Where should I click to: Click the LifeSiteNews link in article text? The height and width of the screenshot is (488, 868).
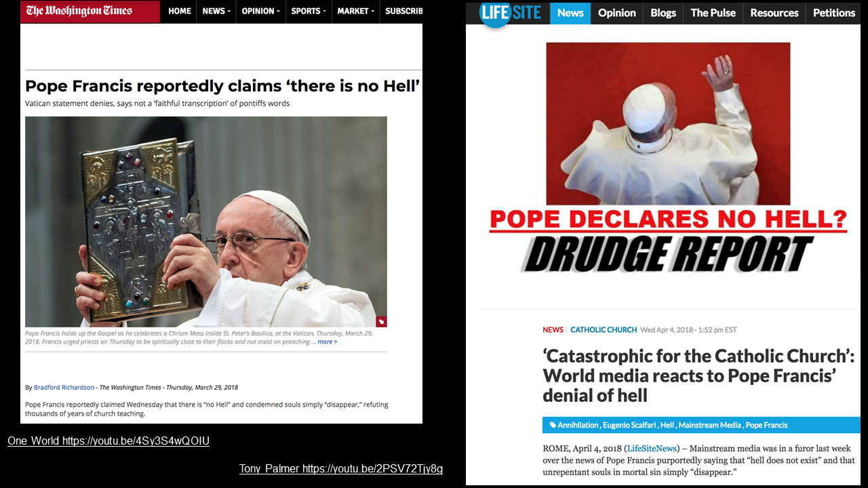point(652,449)
